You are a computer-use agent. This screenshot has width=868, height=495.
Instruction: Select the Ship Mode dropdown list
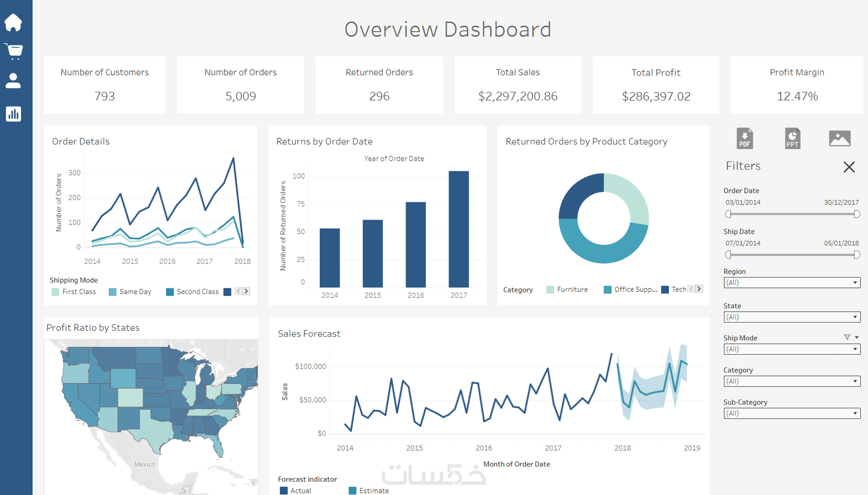click(792, 349)
